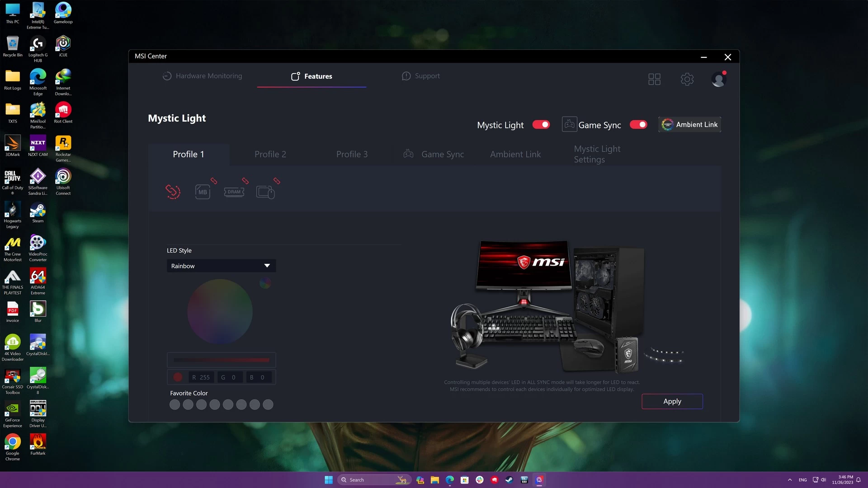Screen dimensions: 868x488
Task: Select the monitor/peripheral device icon
Action: (x=265, y=192)
